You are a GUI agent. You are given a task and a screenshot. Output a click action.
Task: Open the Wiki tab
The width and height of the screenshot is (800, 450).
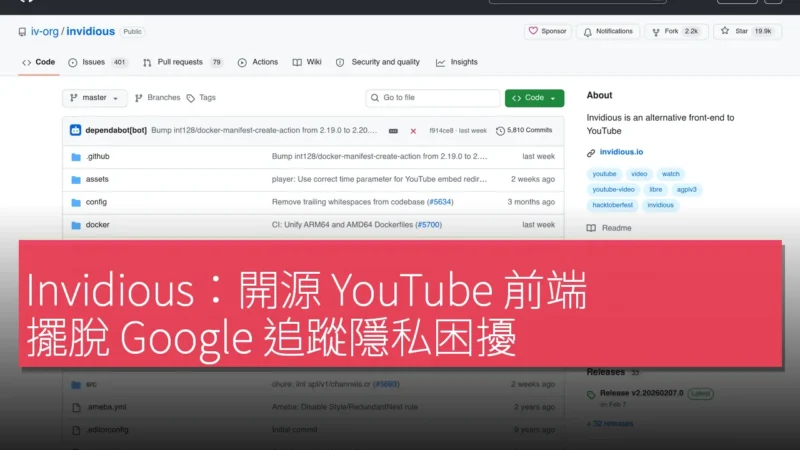[x=307, y=62]
